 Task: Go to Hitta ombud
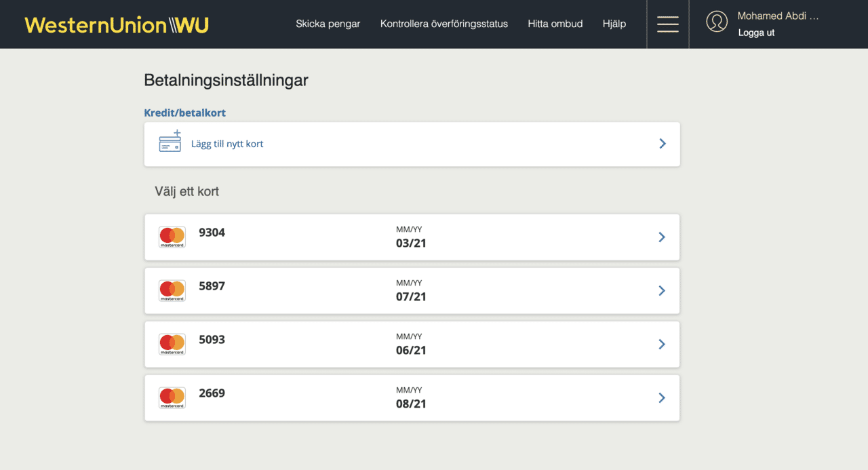pos(555,23)
